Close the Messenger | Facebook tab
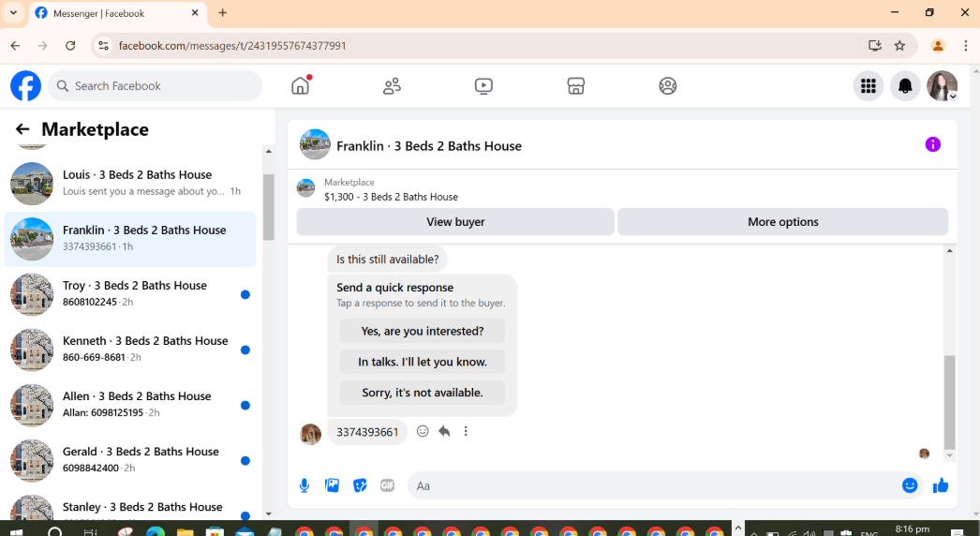980x536 pixels. click(195, 12)
